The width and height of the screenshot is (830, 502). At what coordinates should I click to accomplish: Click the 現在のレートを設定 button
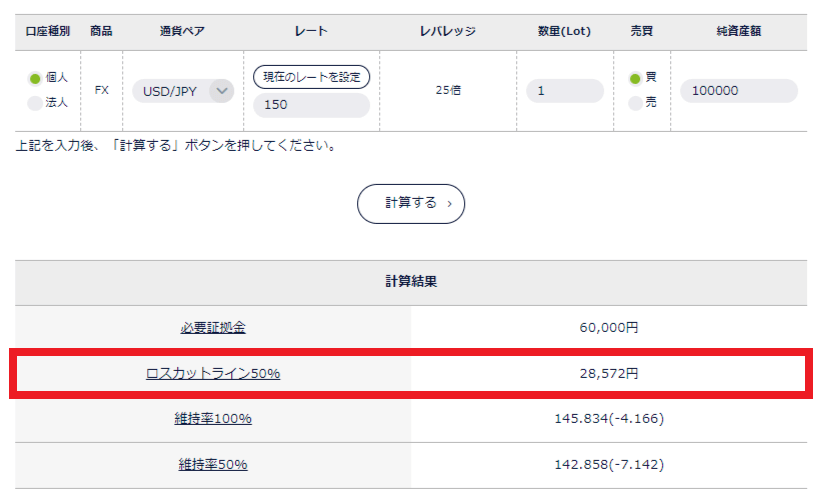312,77
